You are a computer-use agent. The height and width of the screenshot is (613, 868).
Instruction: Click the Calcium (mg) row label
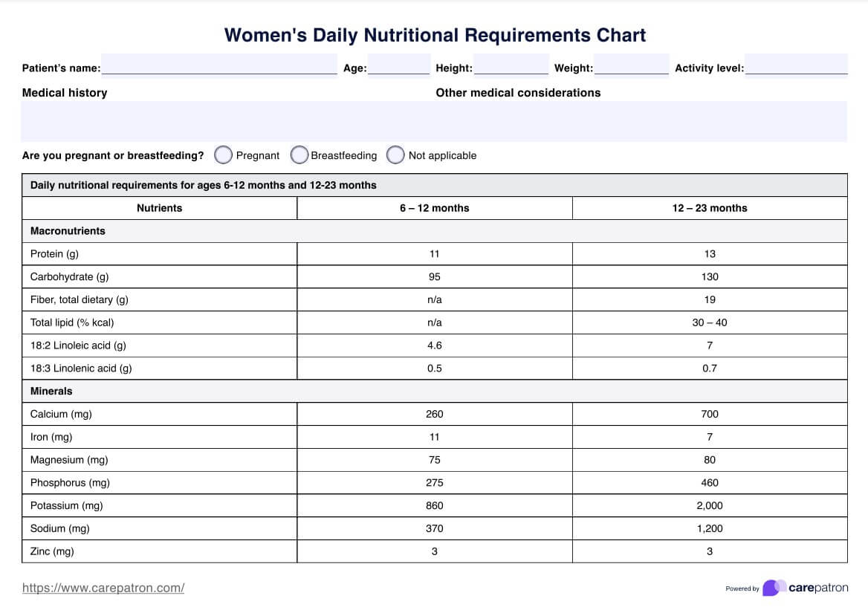pos(61,414)
